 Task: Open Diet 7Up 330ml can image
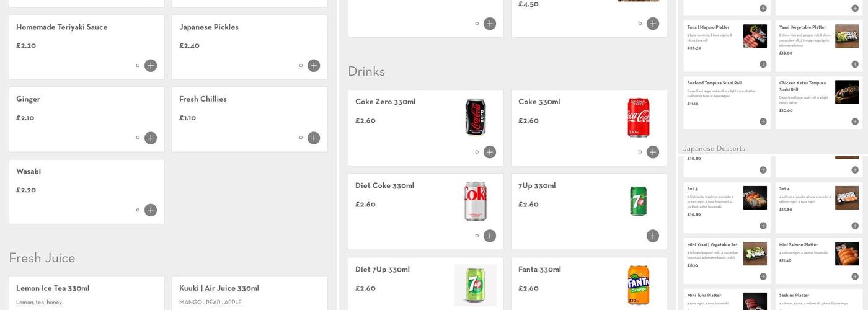476,285
